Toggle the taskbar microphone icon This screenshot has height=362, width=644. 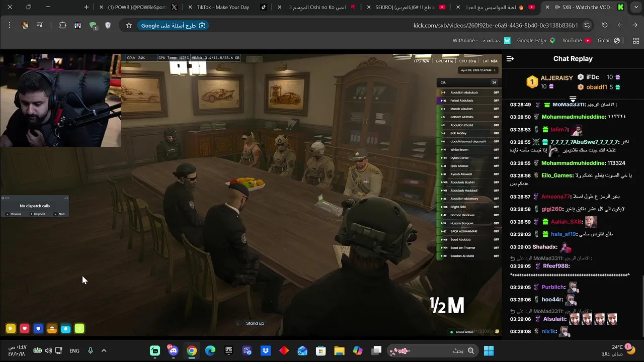coord(91,350)
